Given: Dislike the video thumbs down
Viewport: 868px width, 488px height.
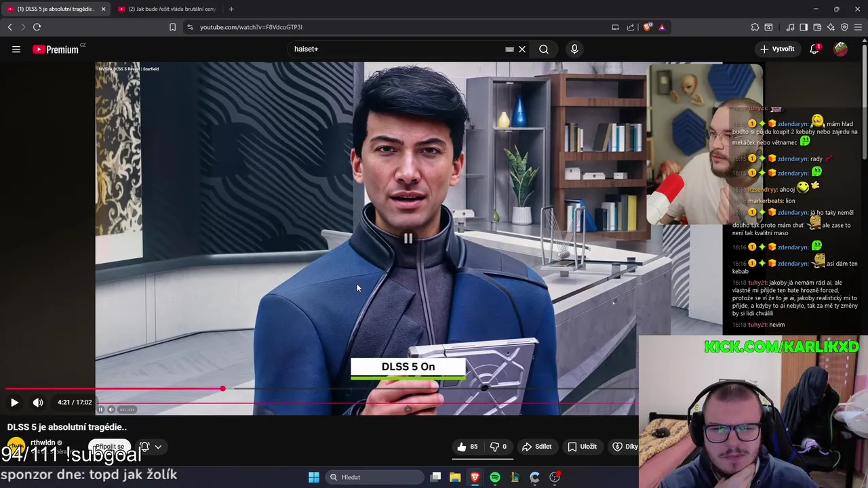Looking at the screenshot, I should 498,447.
